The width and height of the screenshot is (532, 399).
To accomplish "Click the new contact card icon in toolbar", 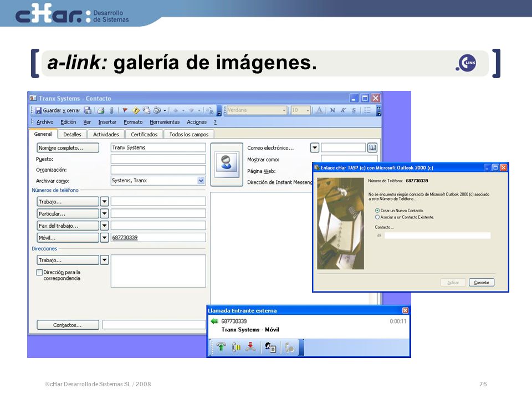I will [x=146, y=110].
